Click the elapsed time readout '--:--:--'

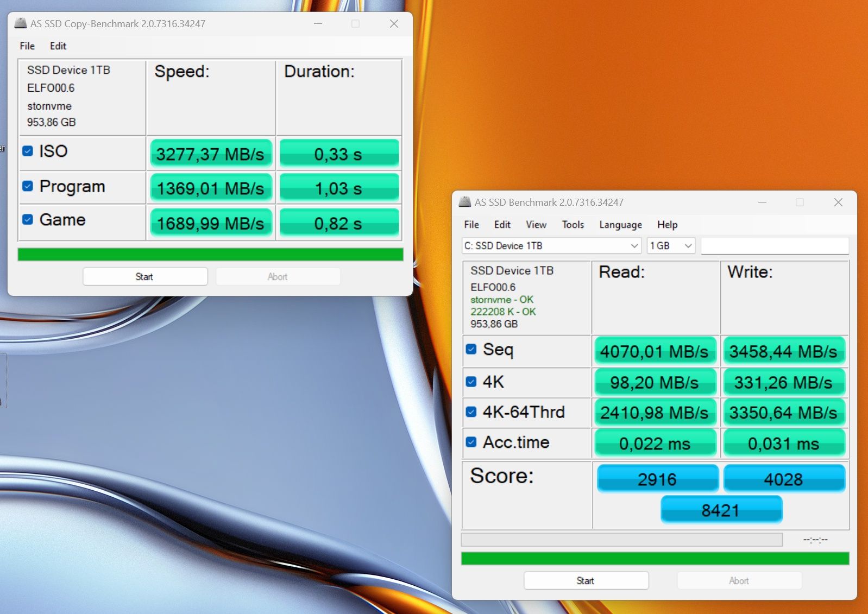point(815,540)
